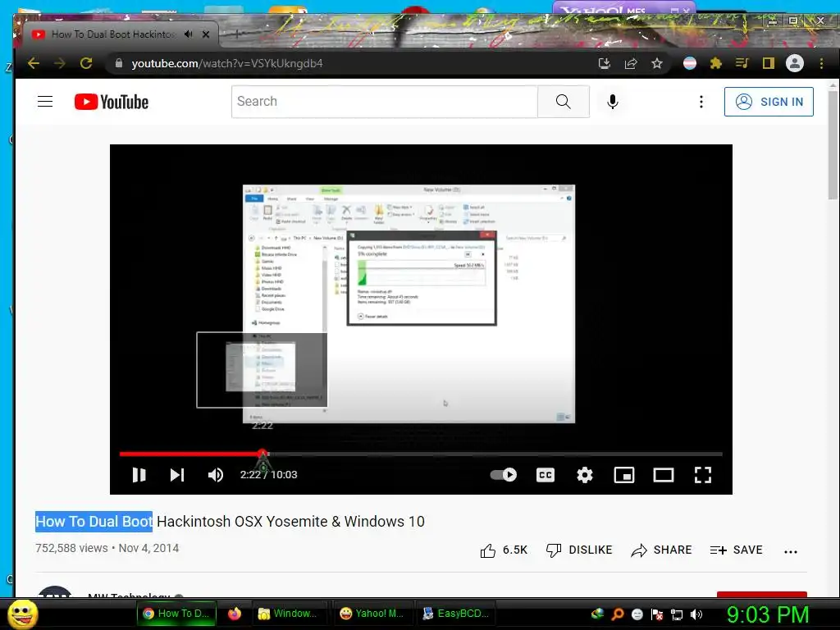Toggle the Chrome side panel
This screenshot has width=840, height=630.
coord(768,63)
